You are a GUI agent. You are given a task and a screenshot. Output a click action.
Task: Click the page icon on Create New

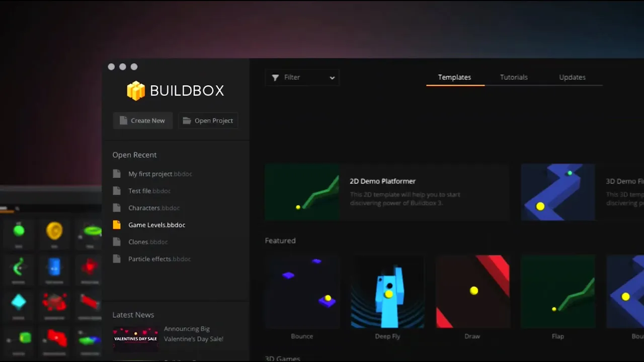click(123, 121)
